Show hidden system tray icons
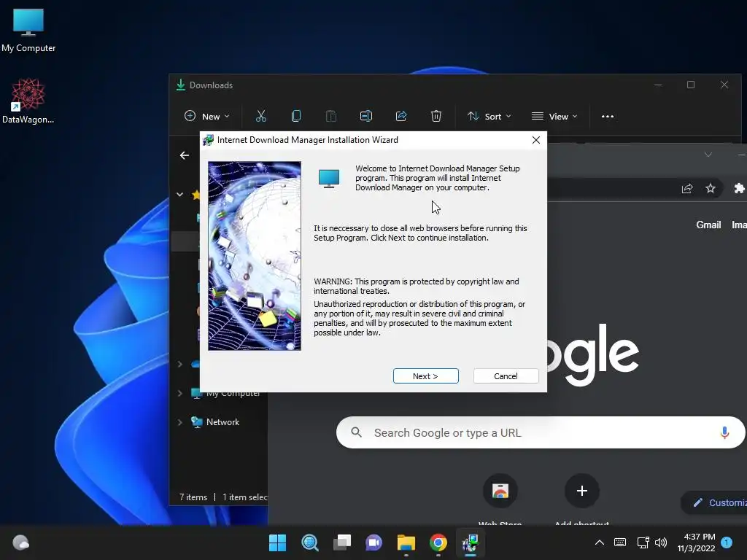747x560 pixels. (x=600, y=542)
